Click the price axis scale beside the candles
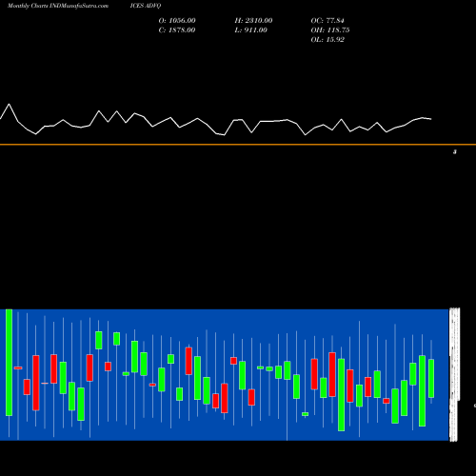Screen dimensions: 476x476 [454, 374]
